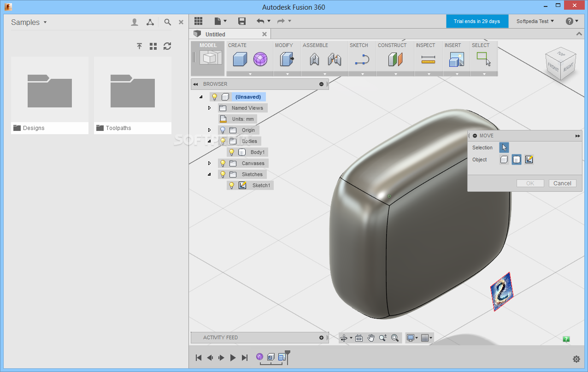Hide the Bodies folder via its lightbulb
The height and width of the screenshot is (372, 588).
point(223,141)
